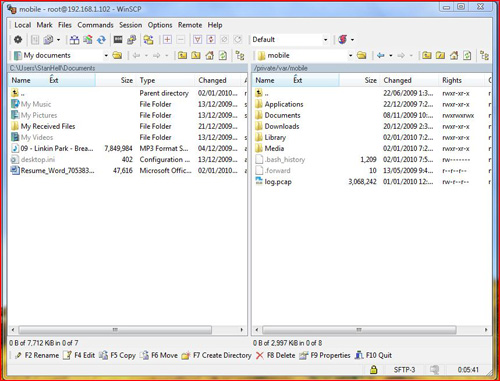
Task: Click the blue Keep remote directory up to date icon
Action: 101,40
